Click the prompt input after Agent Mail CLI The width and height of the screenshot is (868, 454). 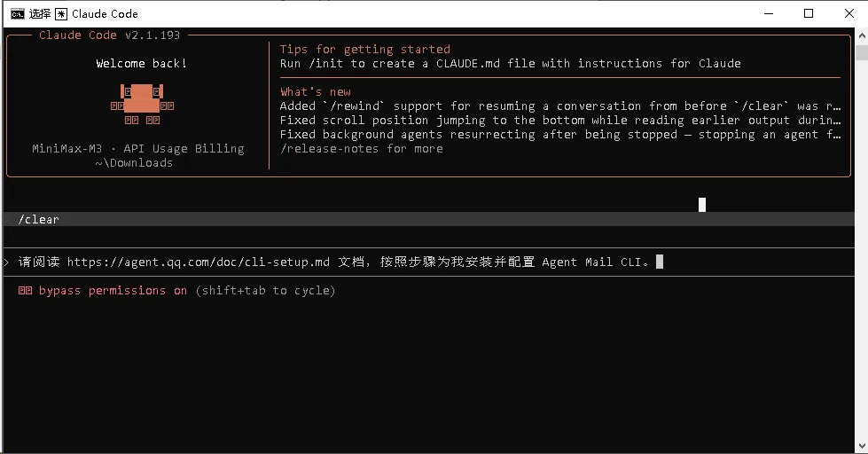point(660,262)
